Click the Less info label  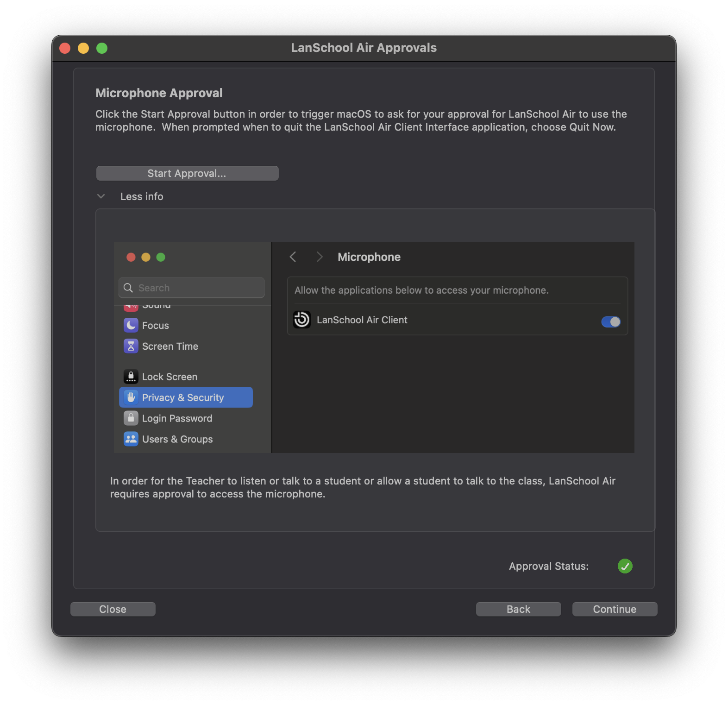[x=142, y=196]
